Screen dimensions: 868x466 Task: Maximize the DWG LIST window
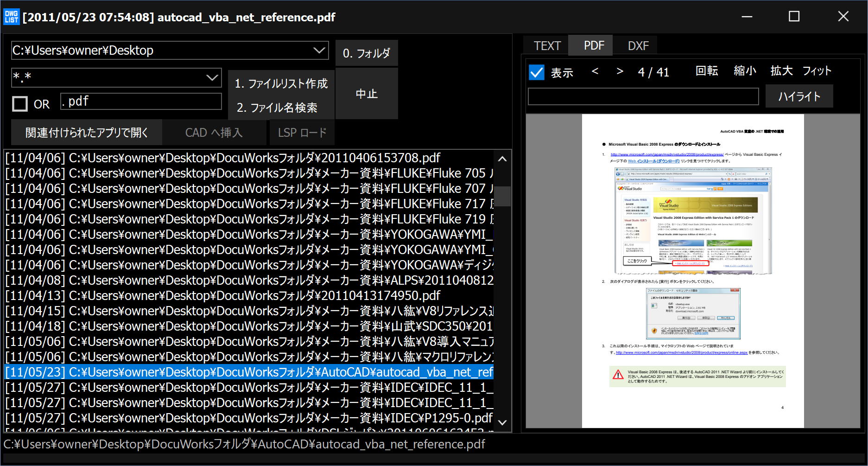[794, 17]
